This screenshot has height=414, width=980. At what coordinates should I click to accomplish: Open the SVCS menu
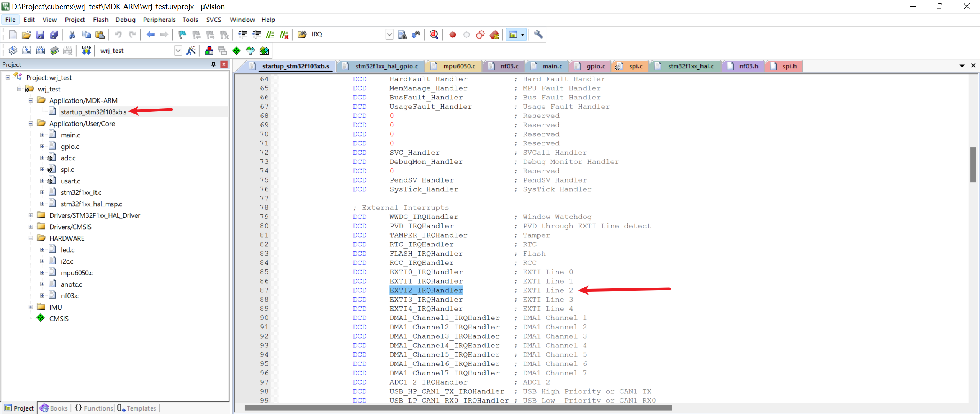(x=214, y=20)
